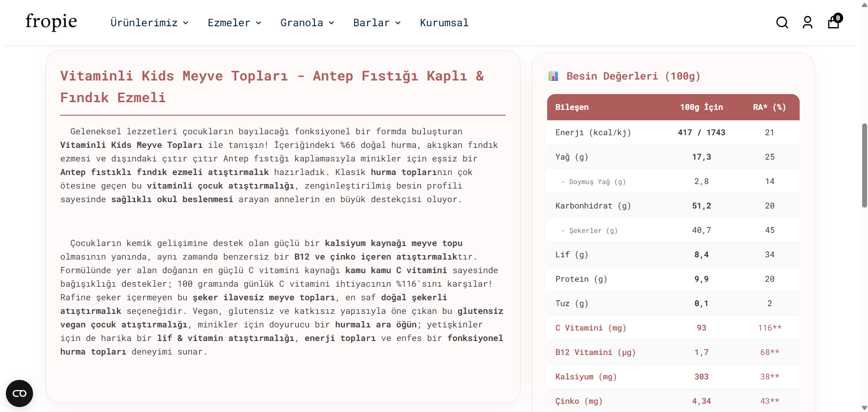Viewport: 868px width, 412px height.
Task: Select the Enerji (kcal/kj) row label
Action: point(593,133)
